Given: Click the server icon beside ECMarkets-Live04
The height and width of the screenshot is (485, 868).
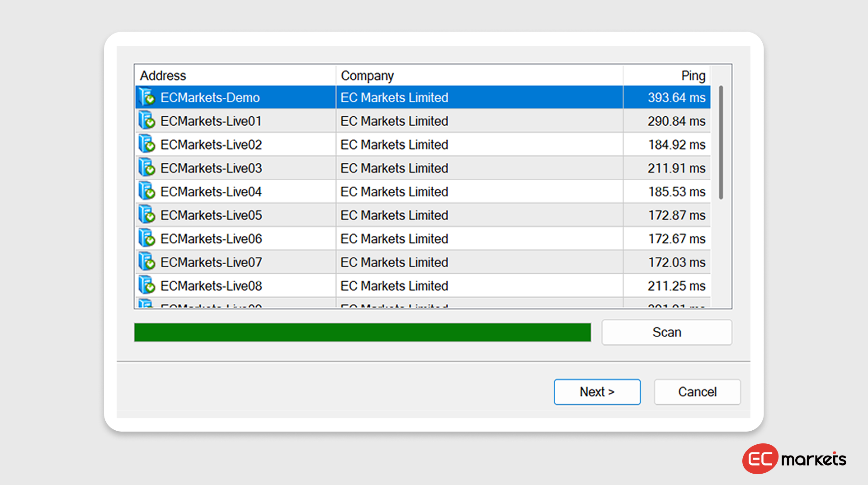Looking at the screenshot, I should click(x=146, y=191).
